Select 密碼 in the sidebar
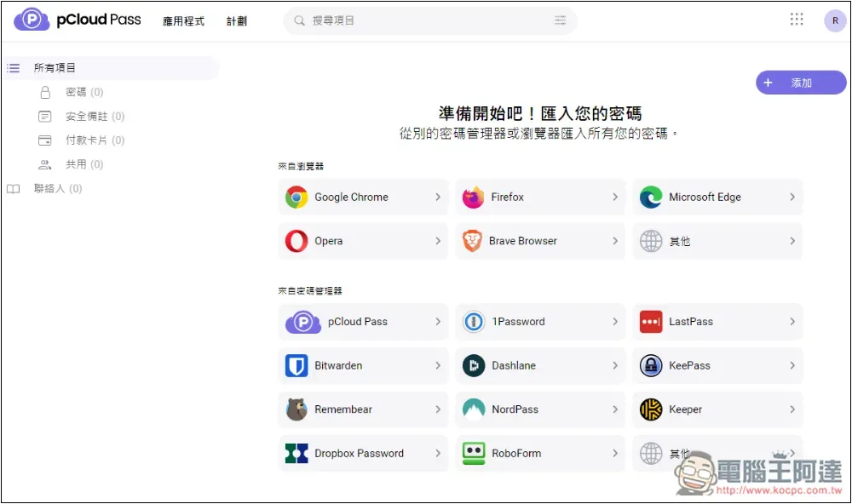The image size is (852, 504). coord(76,92)
